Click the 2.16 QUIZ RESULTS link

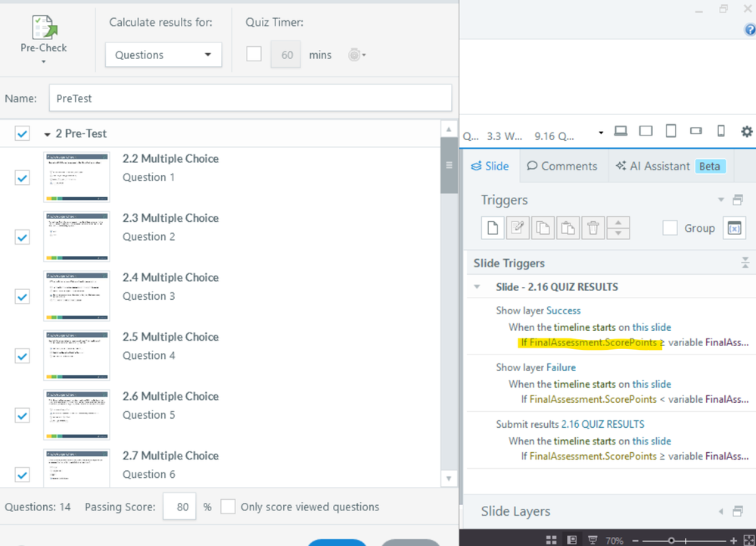602,424
